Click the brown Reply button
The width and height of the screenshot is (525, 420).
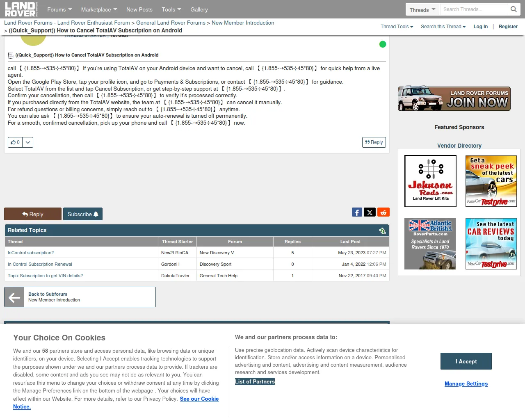(x=33, y=214)
